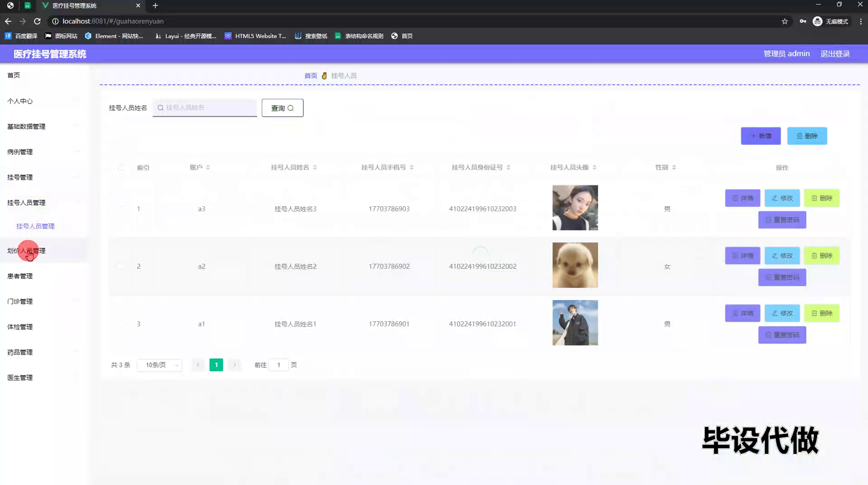Sort by 账户 column
The width and height of the screenshot is (868, 485).
[208, 167]
